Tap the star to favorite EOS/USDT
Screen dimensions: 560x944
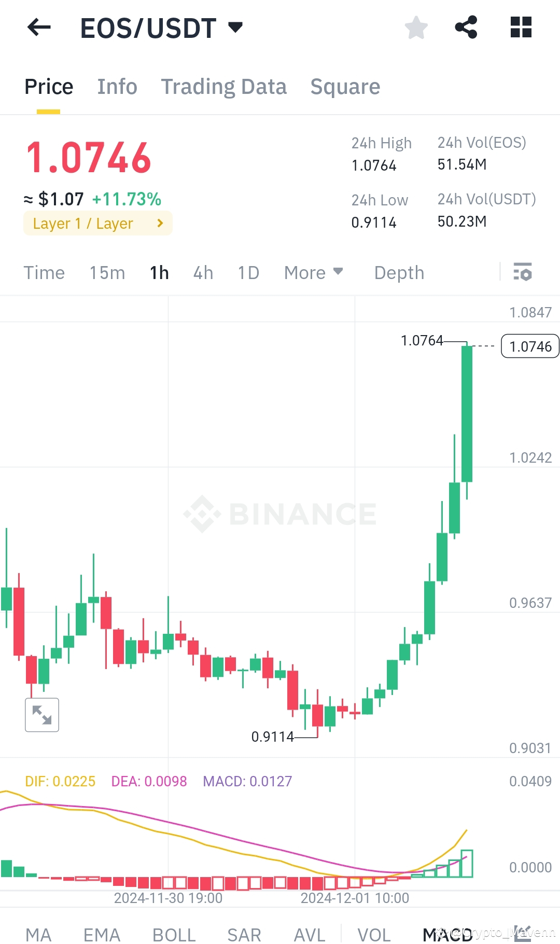tap(416, 27)
